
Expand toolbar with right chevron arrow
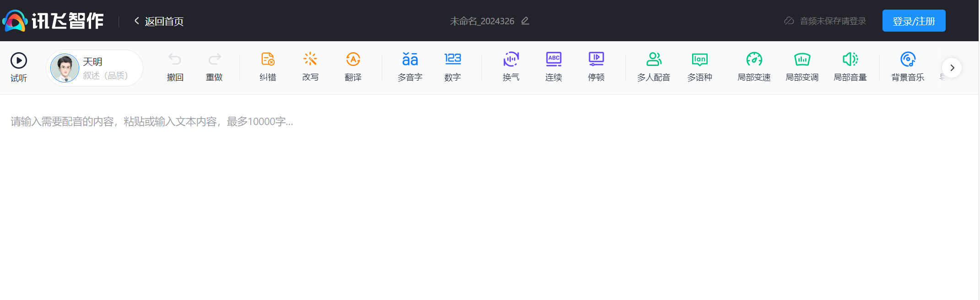[x=952, y=68]
